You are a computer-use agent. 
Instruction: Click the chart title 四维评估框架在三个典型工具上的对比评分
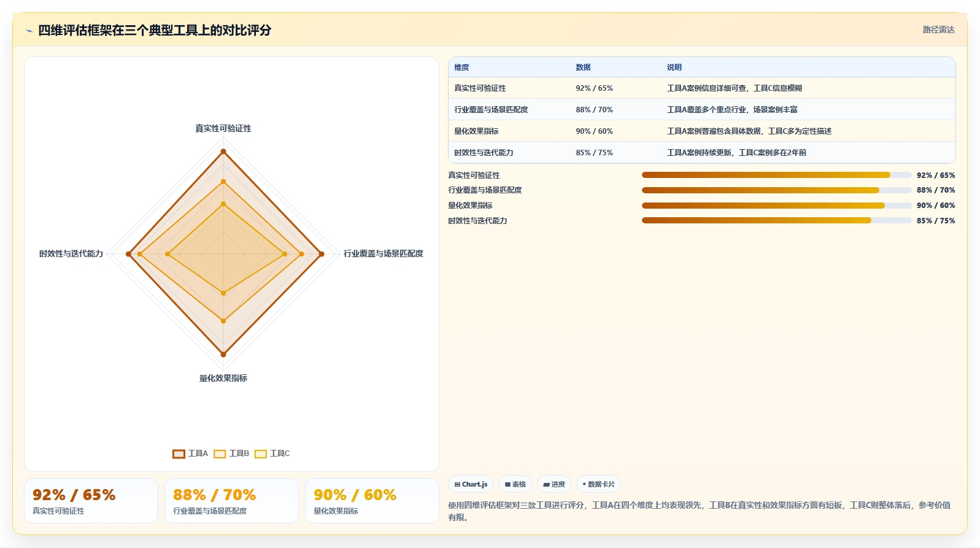(x=155, y=31)
